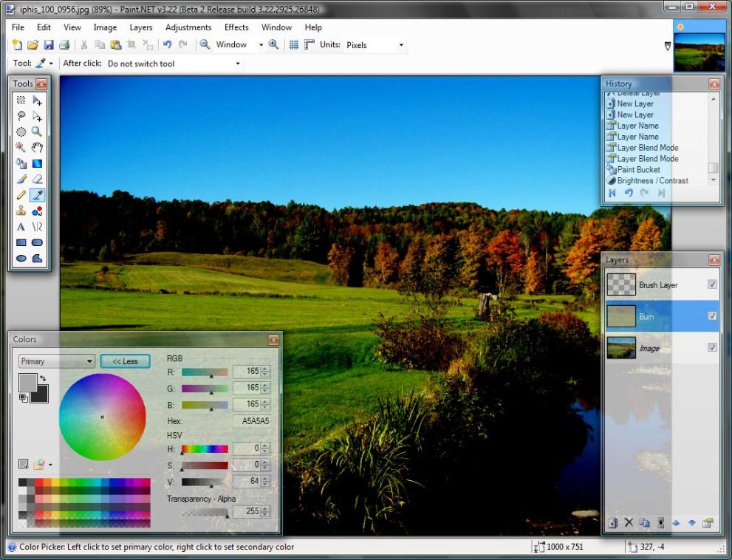This screenshot has width=732, height=560.
Task: Click the Save icon in toolbar
Action: click(x=49, y=45)
